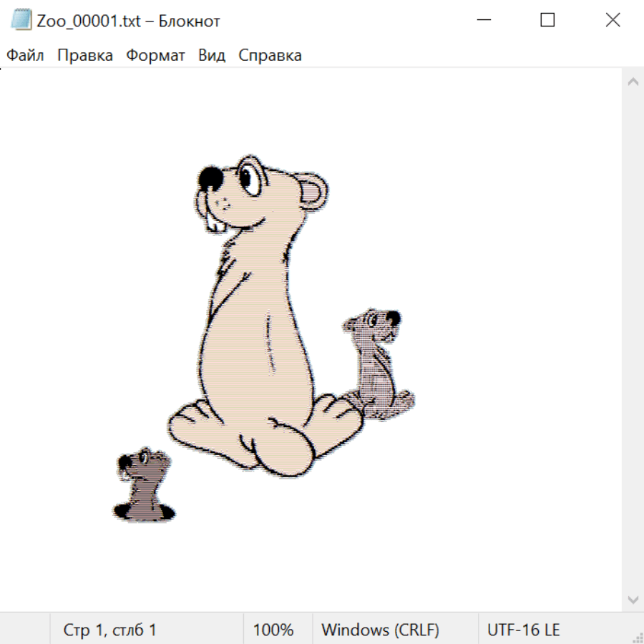Screen dimensions: 644x644
Task: Minimize the Notepad window
Action: pyautogui.click(x=483, y=20)
